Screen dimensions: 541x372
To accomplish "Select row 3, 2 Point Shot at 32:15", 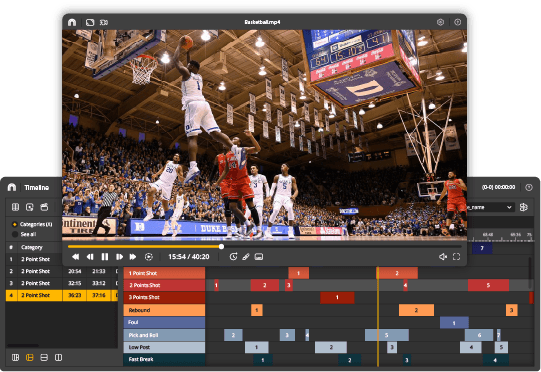I will pyautogui.click(x=62, y=283).
